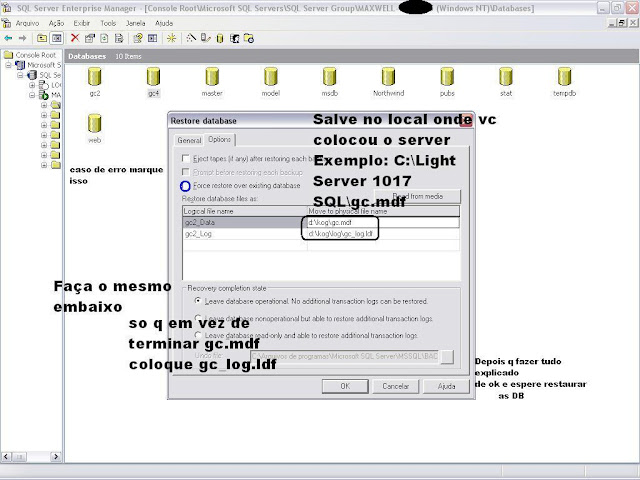The width and height of the screenshot is (640, 480).
Task: Click browse button beside Undo file field
Action: 447,357
